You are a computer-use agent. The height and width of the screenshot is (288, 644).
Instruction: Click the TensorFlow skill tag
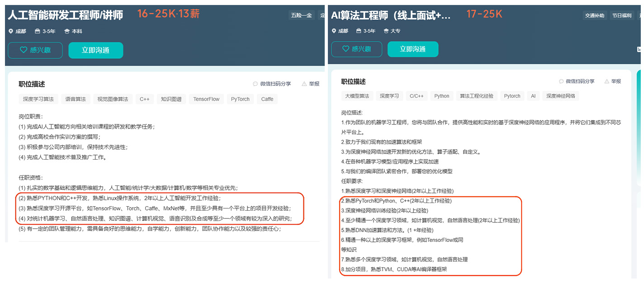(x=207, y=99)
